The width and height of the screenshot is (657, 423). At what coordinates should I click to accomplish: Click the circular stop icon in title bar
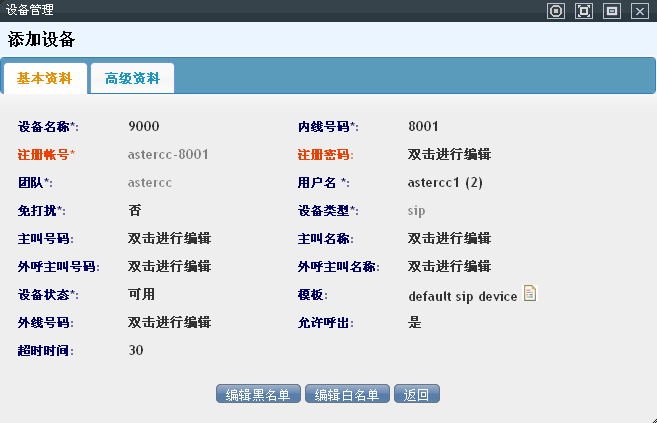pyautogui.click(x=556, y=11)
